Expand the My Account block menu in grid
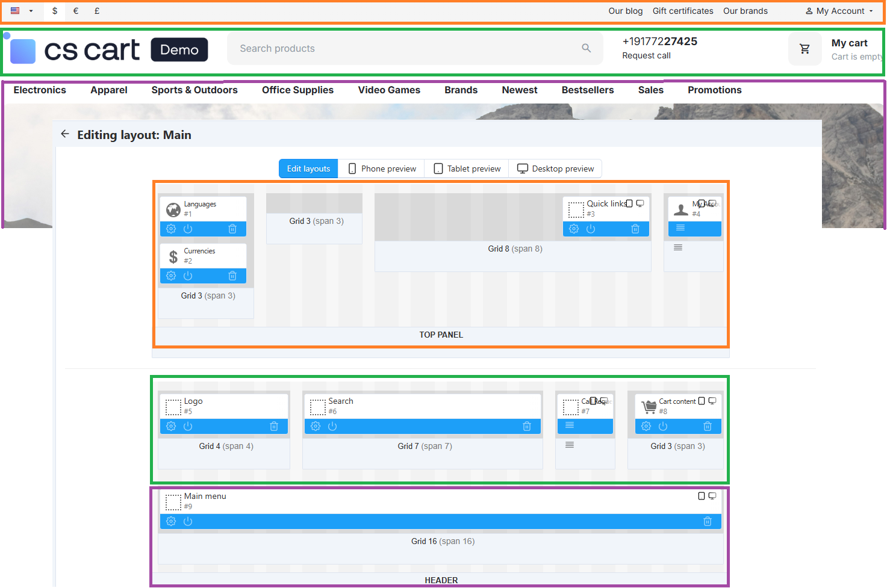This screenshot has width=887, height=588. (680, 227)
